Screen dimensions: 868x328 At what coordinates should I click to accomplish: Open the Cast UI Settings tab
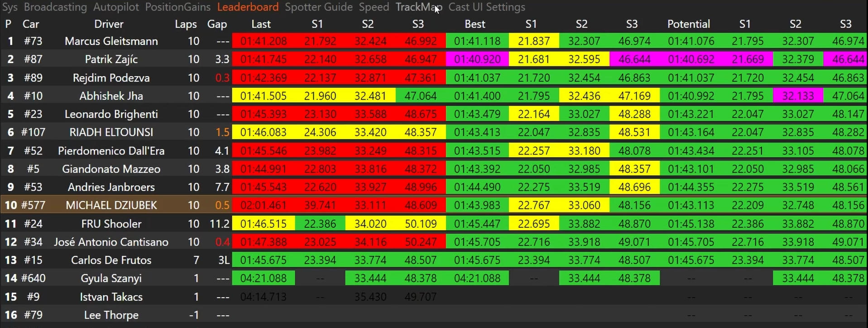[x=487, y=7]
